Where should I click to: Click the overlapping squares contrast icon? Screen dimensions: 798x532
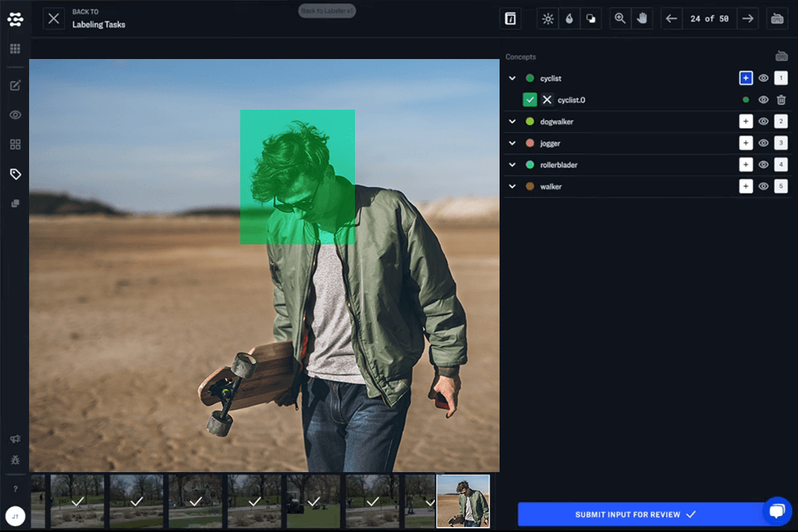click(x=590, y=19)
